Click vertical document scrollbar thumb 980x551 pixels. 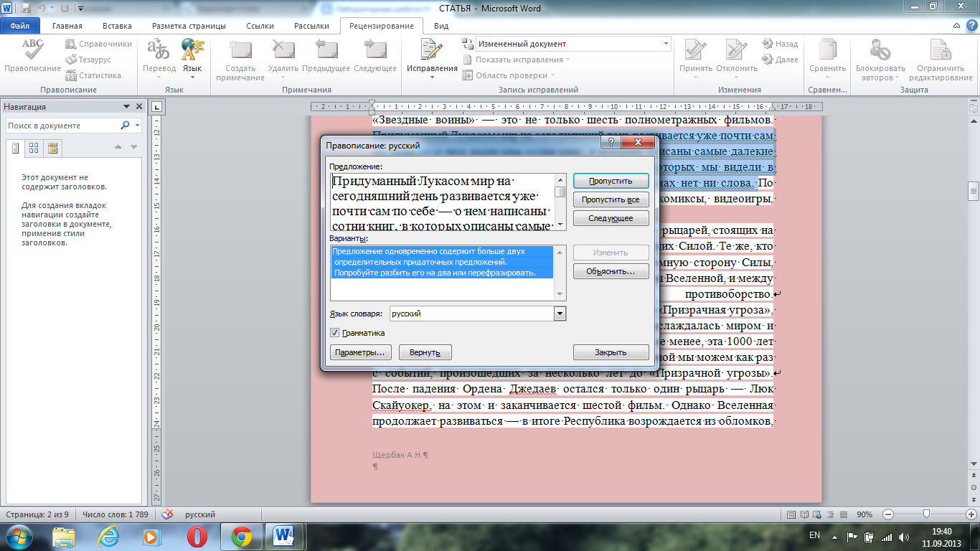click(x=974, y=190)
